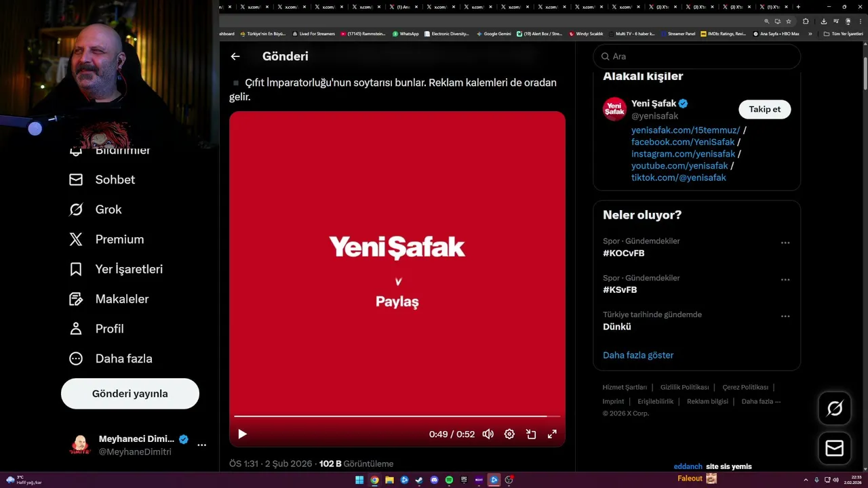This screenshot has width=868, height=488.
Task: Follow Yeni Şafak with Takip et
Action: click(764, 109)
